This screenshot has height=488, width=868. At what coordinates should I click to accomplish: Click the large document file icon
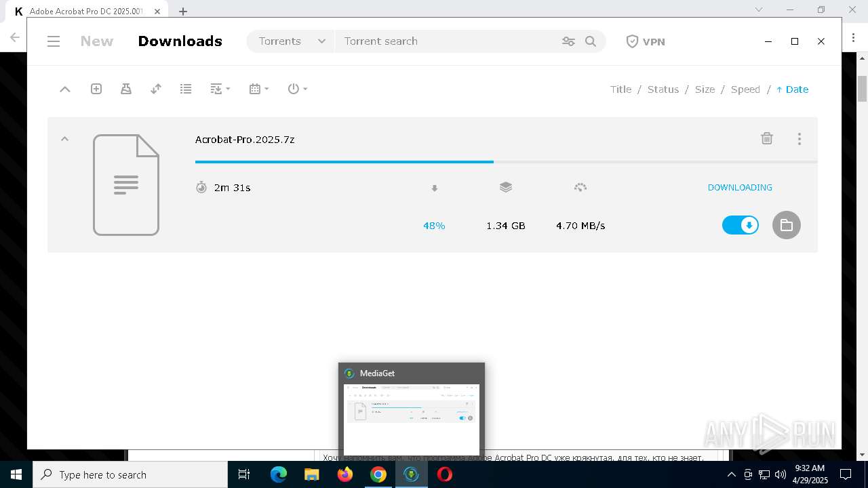click(126, 185)
